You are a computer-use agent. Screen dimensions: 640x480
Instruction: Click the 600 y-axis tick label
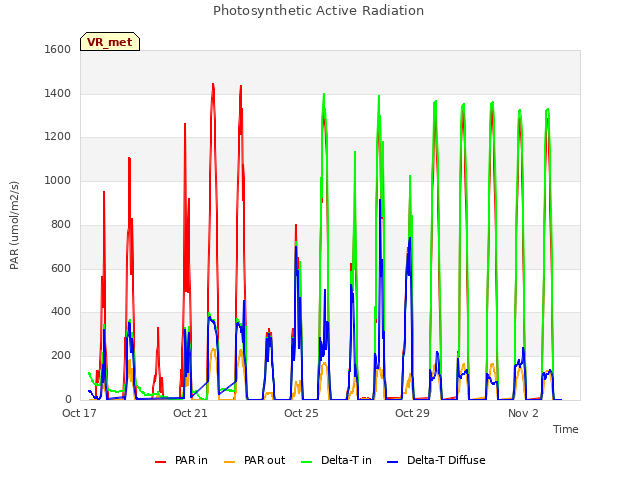pyautogui.click(x=61, y=269)
